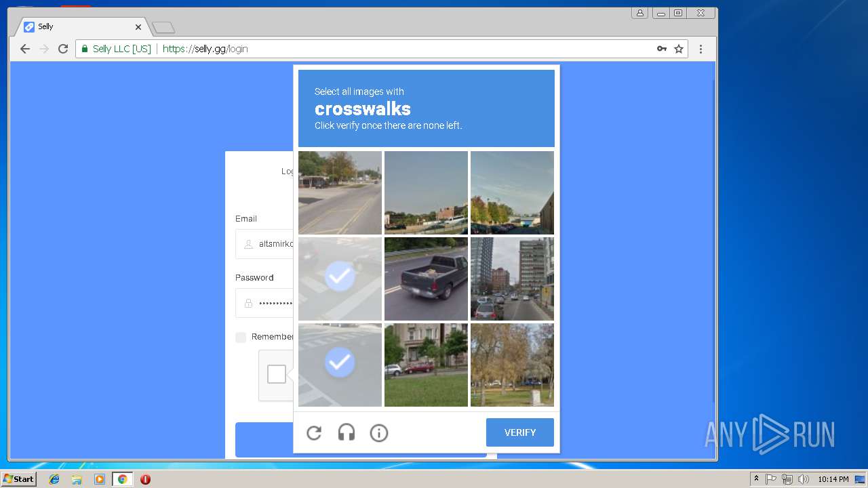Click the VERIFY button
Viewport: 868px width, 488px height.
pos(520,432)
